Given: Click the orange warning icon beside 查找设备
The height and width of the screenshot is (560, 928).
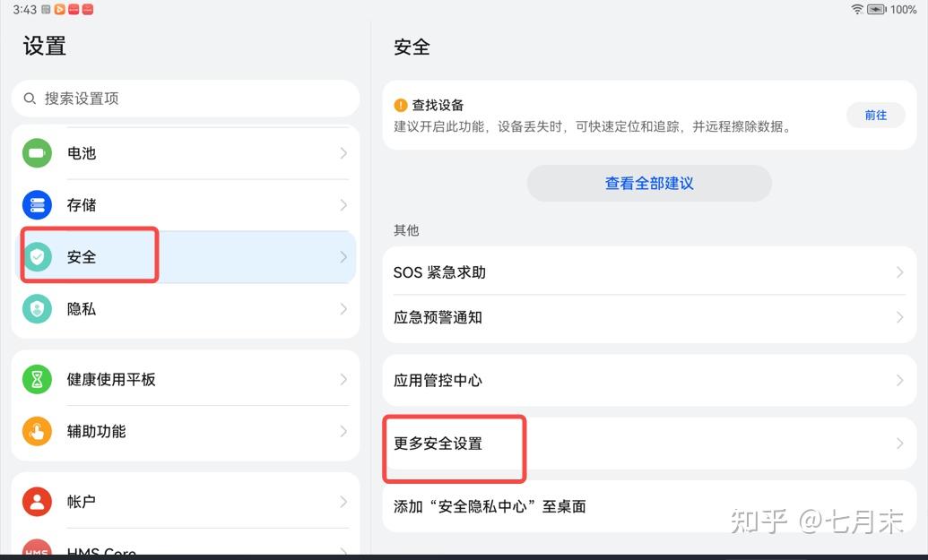Looking at the screenshot, I should tap(398, 105).
